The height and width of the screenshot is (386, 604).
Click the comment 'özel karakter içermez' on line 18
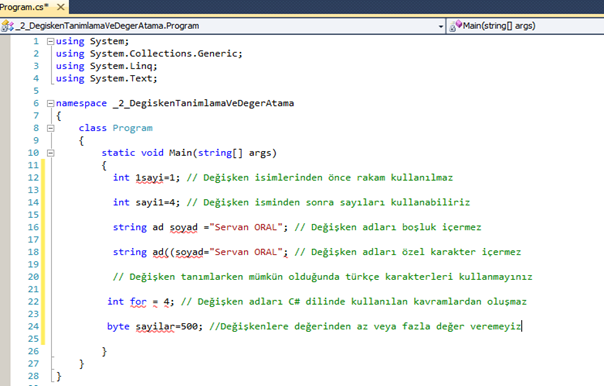[461, 252]
